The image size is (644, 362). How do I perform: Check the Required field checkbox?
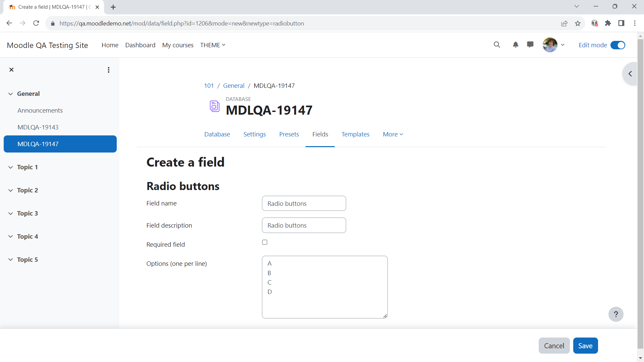[x=265, y=242]
